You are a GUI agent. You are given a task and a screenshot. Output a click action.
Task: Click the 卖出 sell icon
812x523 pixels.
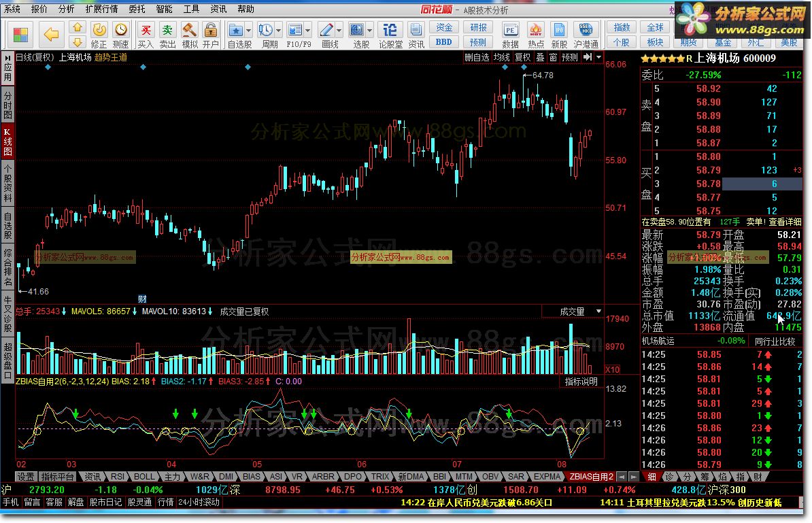167,35
